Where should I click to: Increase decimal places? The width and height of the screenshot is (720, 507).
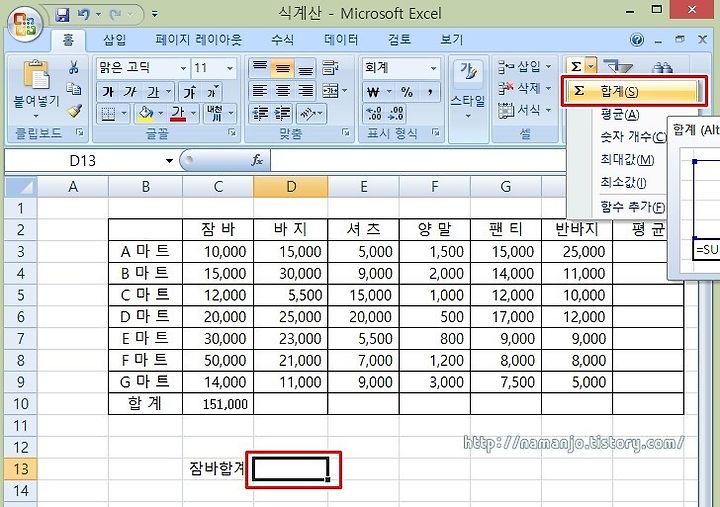point(374,113)
